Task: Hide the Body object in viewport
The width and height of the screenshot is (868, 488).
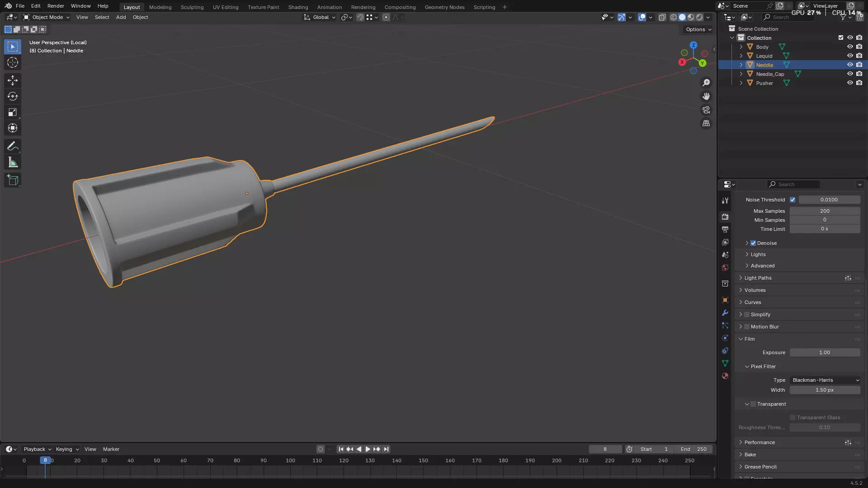Action: (x=850, y=47)
